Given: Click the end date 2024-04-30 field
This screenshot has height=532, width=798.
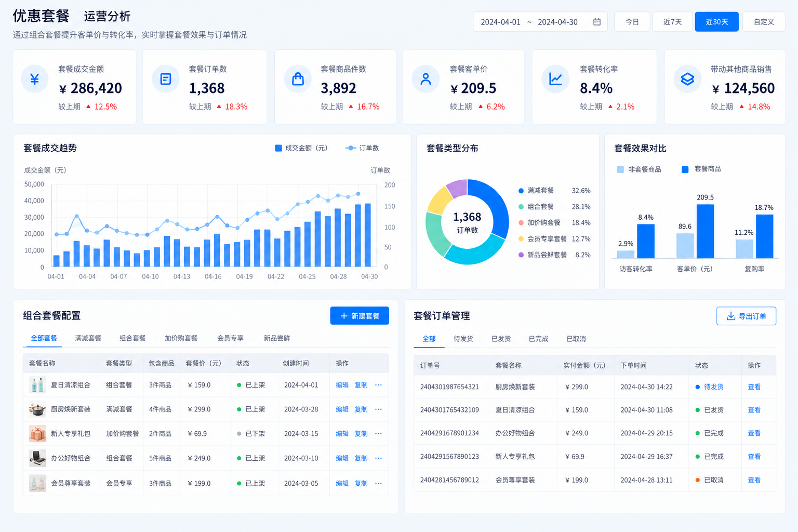Looking at the screenshot, I should tap(557, 22).
